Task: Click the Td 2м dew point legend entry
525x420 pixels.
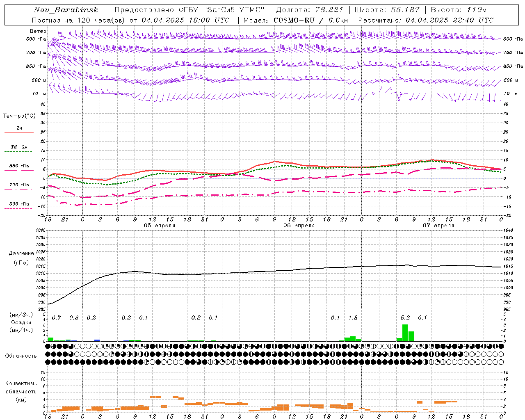Action: click(19, 147)
